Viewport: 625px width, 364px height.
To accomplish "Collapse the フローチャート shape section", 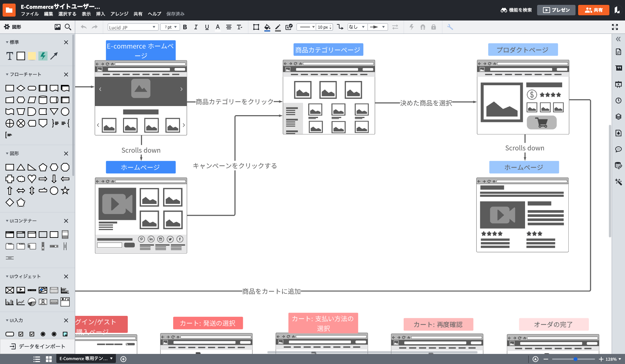I will 7,74.
